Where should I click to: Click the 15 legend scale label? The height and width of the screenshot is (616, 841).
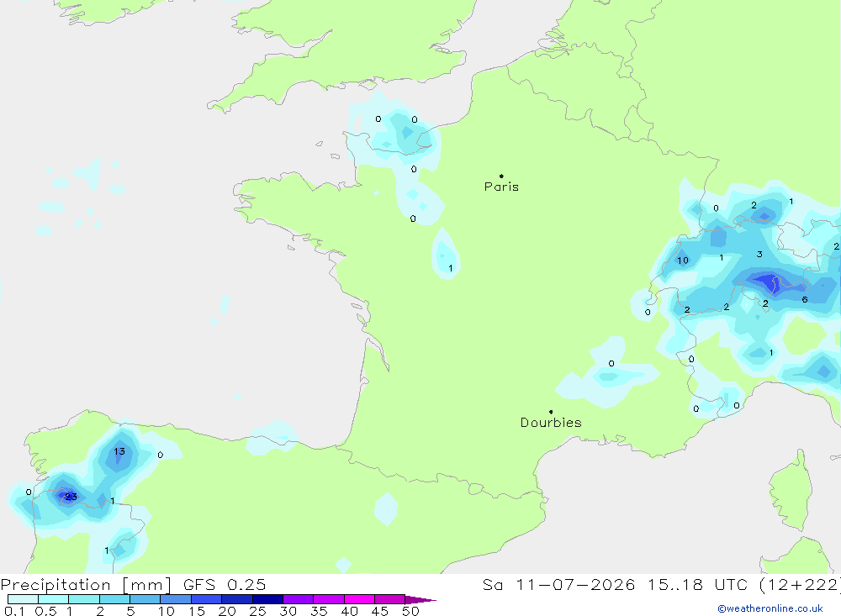(x=196, y=611)
